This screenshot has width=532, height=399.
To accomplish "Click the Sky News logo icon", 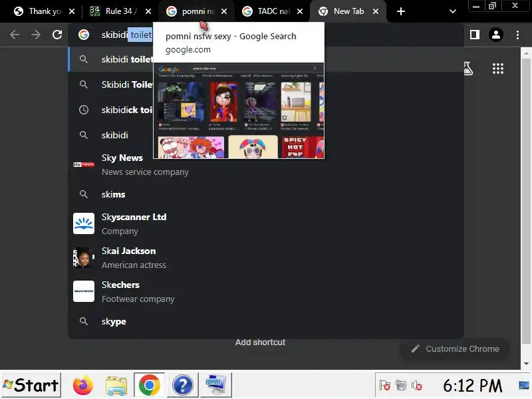I will 84,164.
